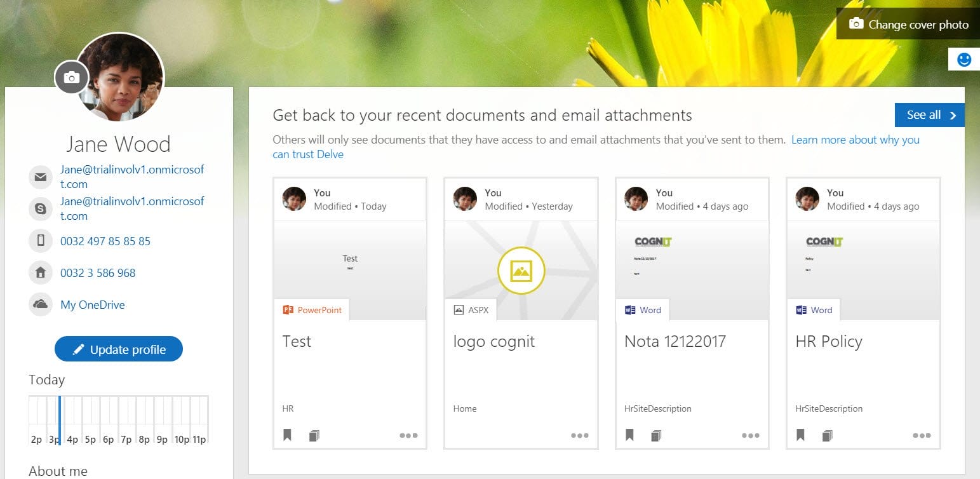Click the Skype icon beside the address
980x479 pixels.
41,208
